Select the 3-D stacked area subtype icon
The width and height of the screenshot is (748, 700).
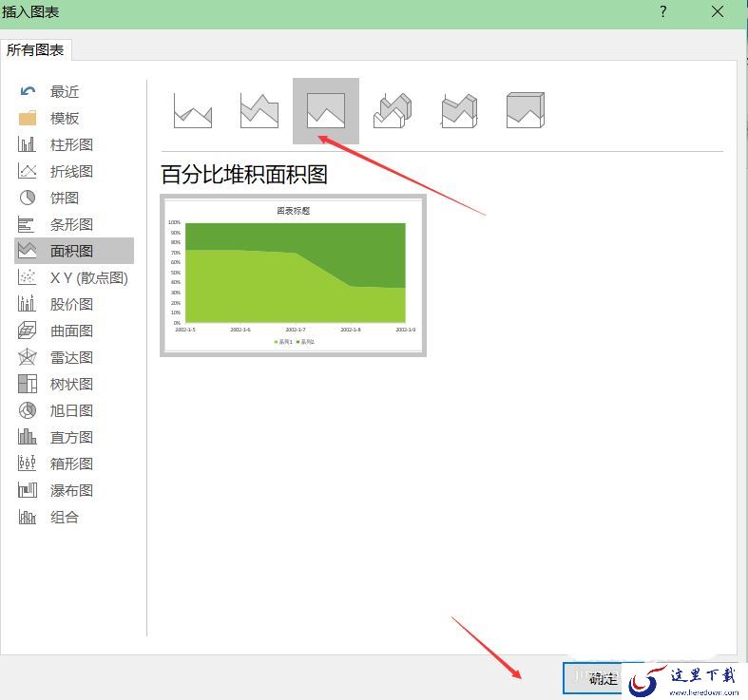pos(458,111)
